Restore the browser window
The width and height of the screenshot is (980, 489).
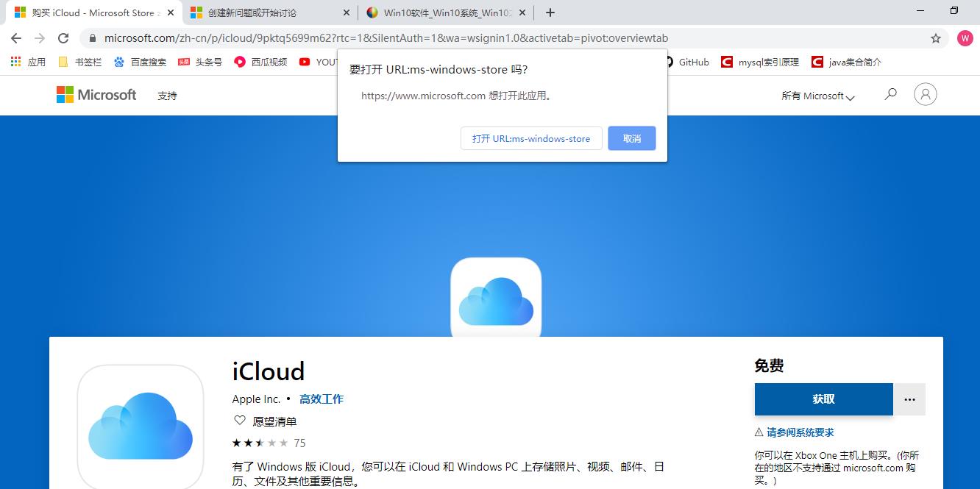(x=954, y=10)
